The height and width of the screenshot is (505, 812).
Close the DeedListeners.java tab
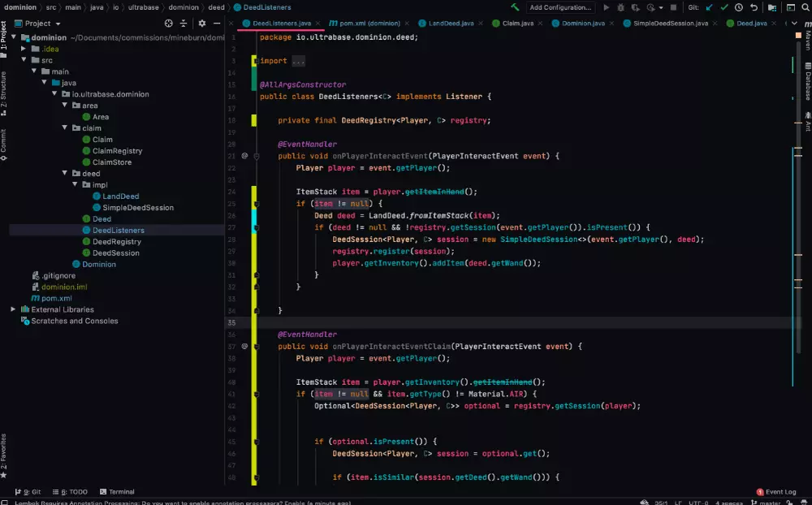[317, 24]
